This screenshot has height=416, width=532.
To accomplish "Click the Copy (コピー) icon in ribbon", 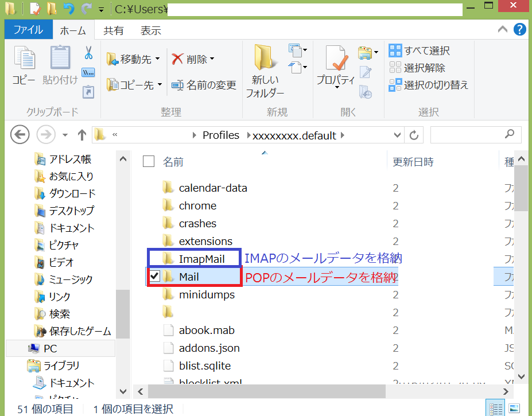I will [x=24, y=60].
